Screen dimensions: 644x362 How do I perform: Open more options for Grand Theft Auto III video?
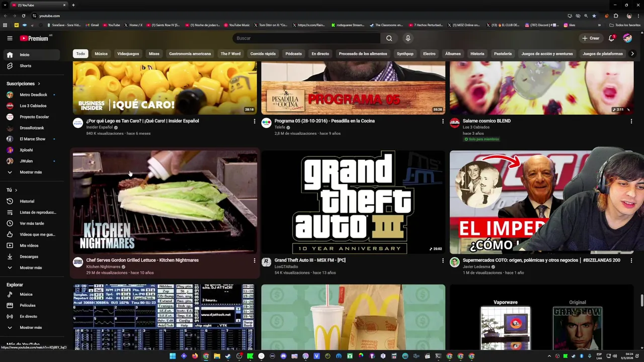(443, 260)
